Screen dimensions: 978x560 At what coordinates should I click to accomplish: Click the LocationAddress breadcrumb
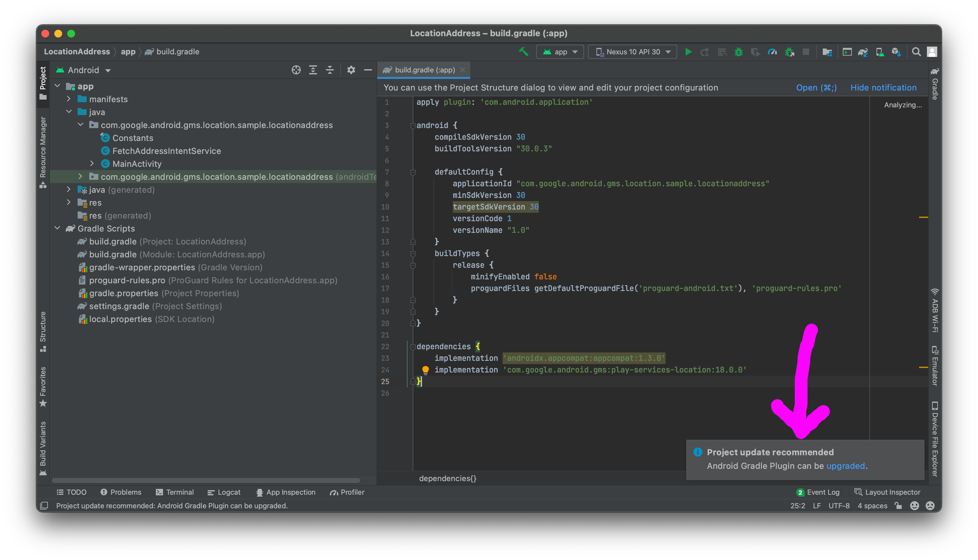pyautogui.click(x=77, y=51)
